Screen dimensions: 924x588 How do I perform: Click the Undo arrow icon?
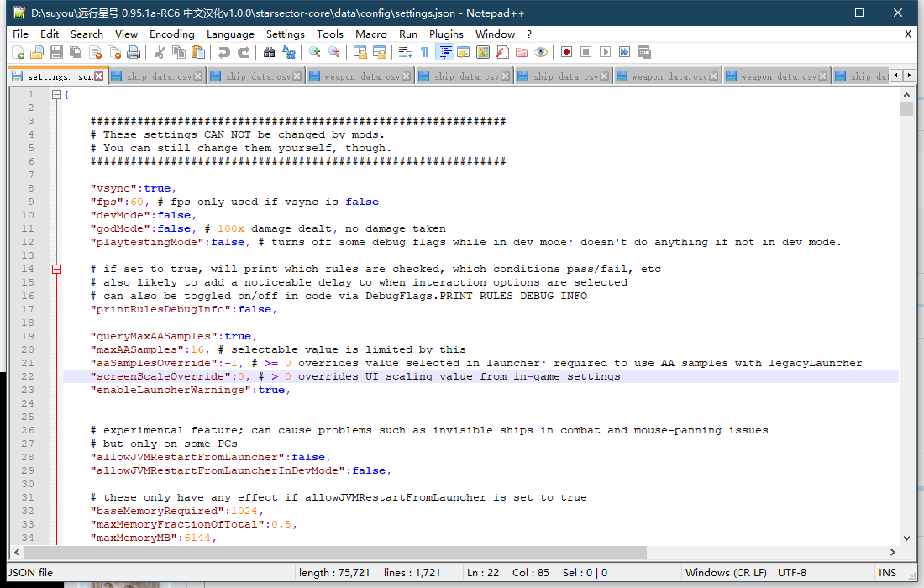tap(224, 52)
